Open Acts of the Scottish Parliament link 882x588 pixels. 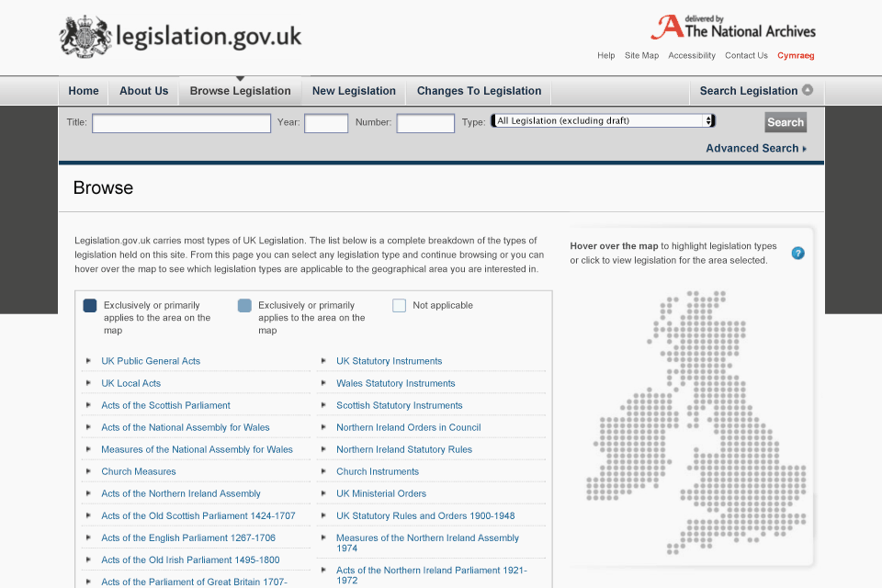click(x=165, y=405)
